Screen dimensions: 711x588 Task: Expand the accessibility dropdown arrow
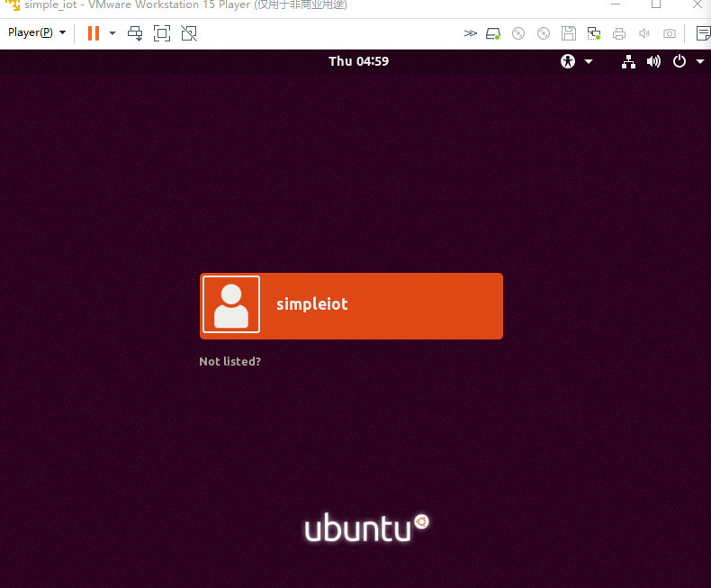pyautogui.click(x=589, y=61)
